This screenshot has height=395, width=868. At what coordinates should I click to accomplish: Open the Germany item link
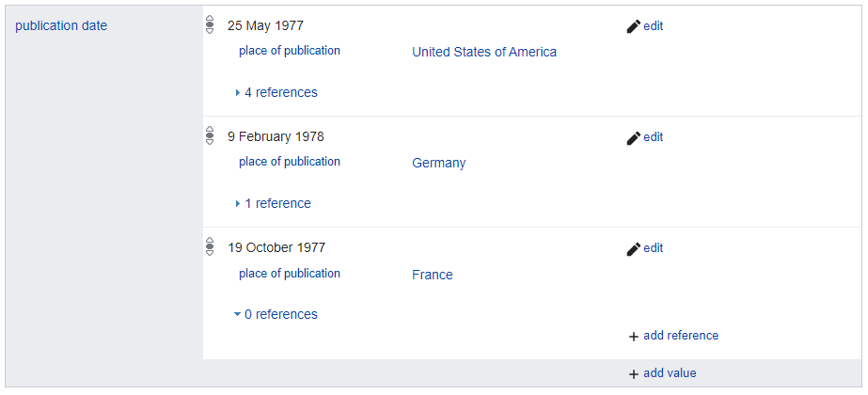(439, 163)
